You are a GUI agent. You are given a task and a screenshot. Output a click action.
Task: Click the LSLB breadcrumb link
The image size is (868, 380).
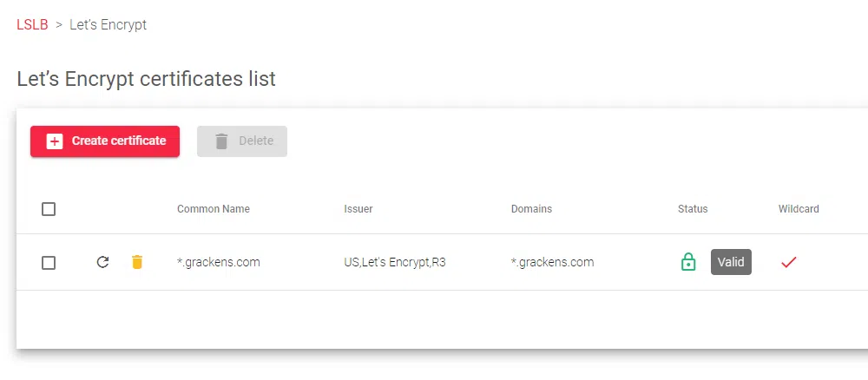pos(32,24)
